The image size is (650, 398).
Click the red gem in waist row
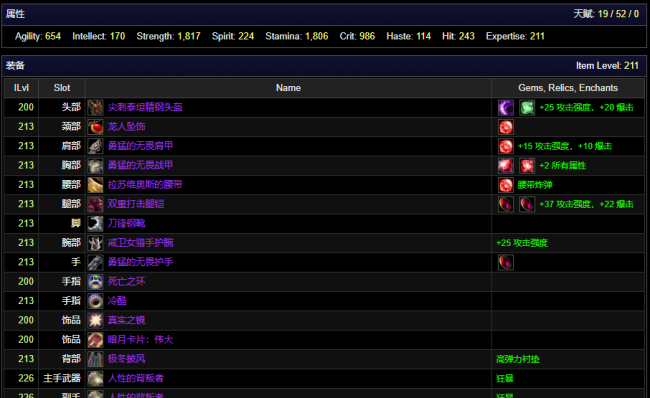coord(506,185)
